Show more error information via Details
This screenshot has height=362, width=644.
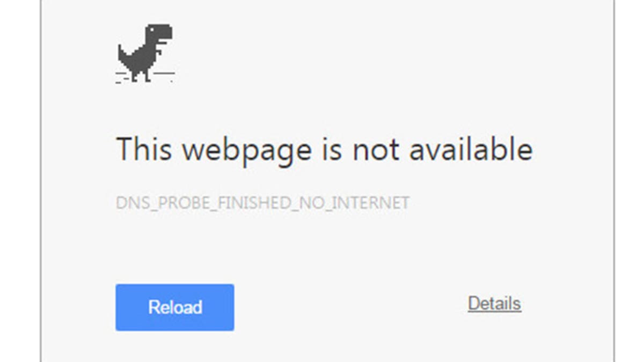tap(494, 304)
